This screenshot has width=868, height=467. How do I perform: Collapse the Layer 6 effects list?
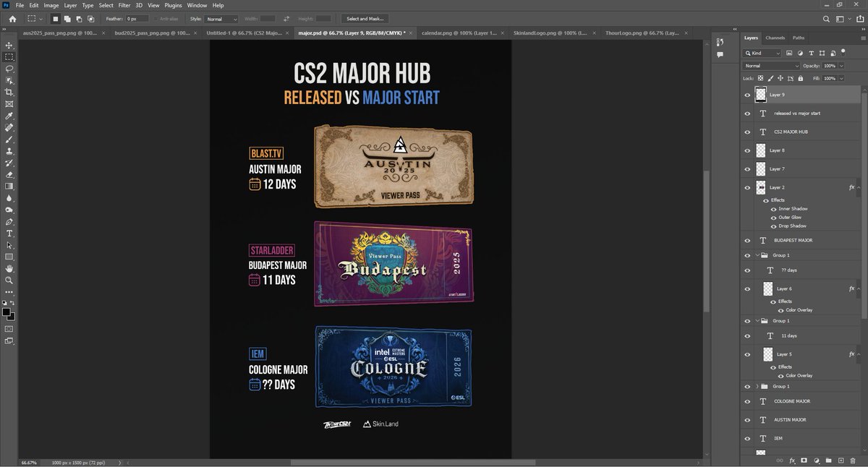coord(859,288)
